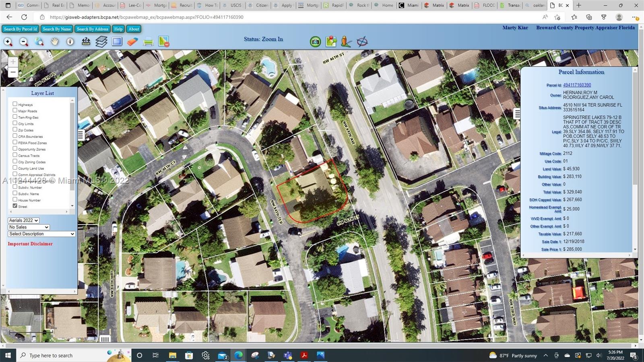This screenshot has height=362, width=644.
Task: Click the Identify info tool icon
Action: pos(70,42)
